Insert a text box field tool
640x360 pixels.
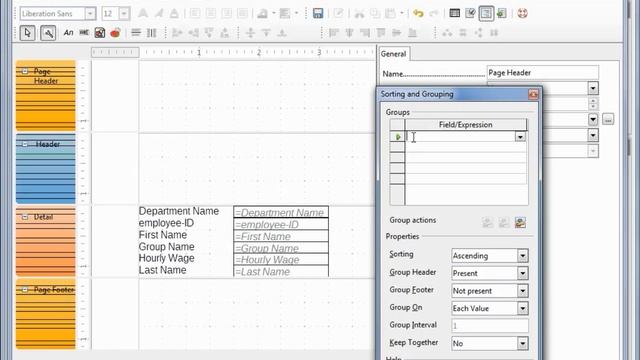coord(84,33)
